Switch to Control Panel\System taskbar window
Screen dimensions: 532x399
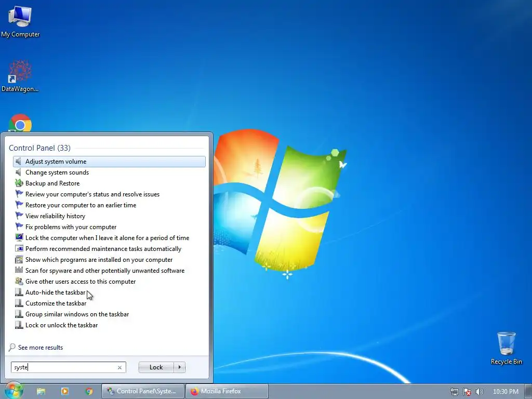coord(143,391)
